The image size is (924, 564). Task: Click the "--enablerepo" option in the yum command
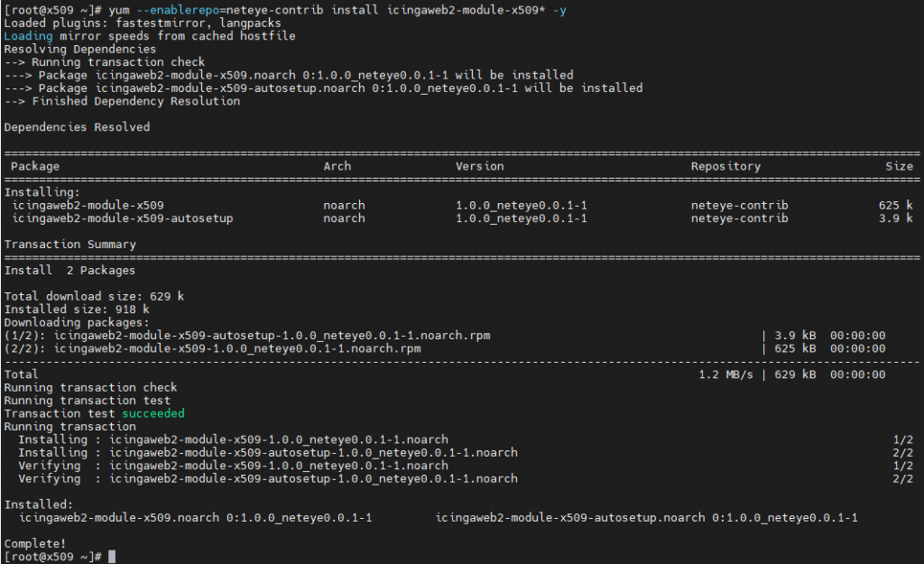coord(178,10)
